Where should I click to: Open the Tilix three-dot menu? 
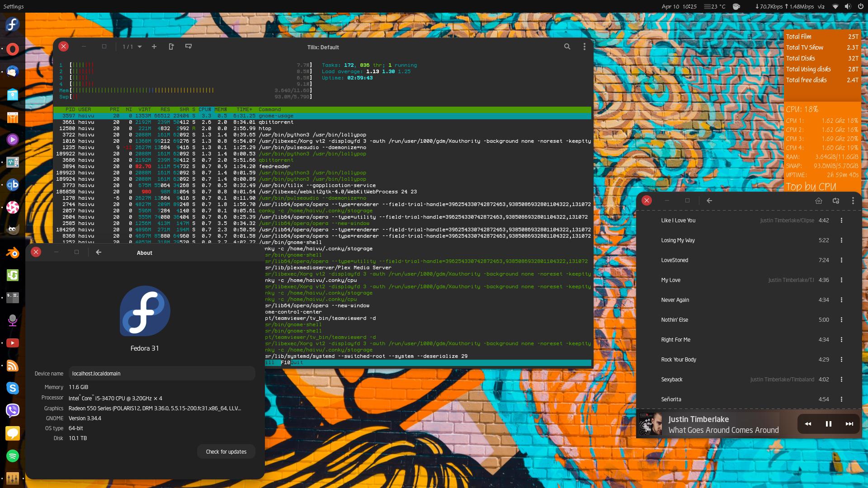(x=585, y=47)
